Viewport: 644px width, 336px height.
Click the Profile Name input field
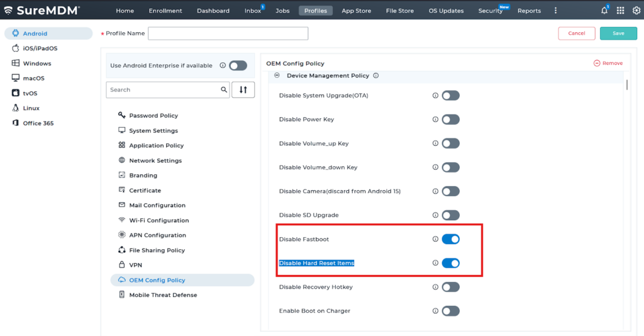[x=228, y=33]
